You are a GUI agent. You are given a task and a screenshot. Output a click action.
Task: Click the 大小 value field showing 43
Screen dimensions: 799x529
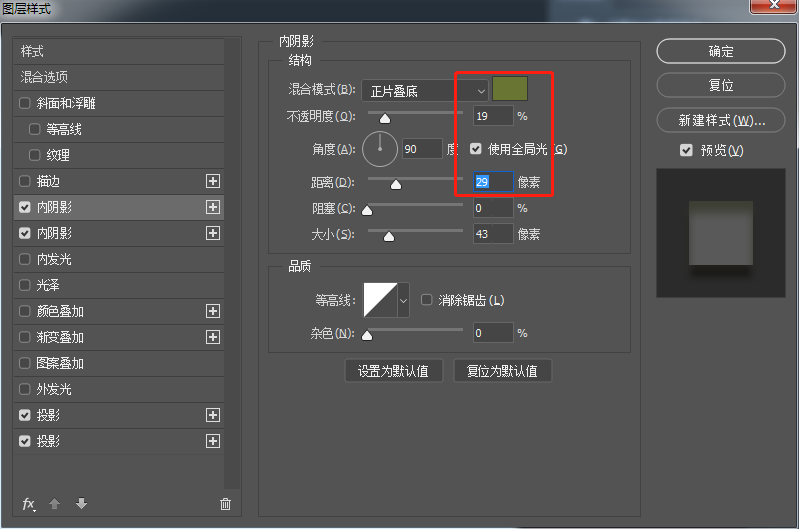coord(493,234)
